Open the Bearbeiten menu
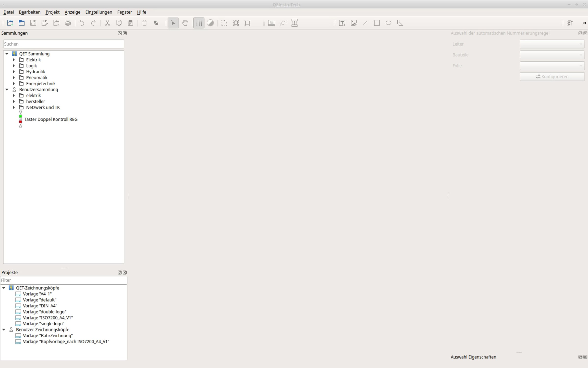This screenshot has height=368, width=588. click(x=30, y=12)
